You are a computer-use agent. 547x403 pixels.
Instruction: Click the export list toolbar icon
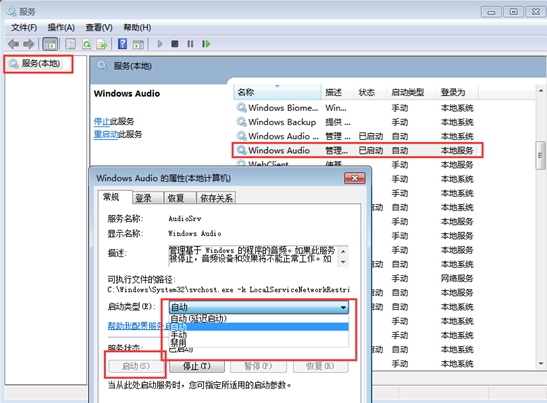[102, 44]
